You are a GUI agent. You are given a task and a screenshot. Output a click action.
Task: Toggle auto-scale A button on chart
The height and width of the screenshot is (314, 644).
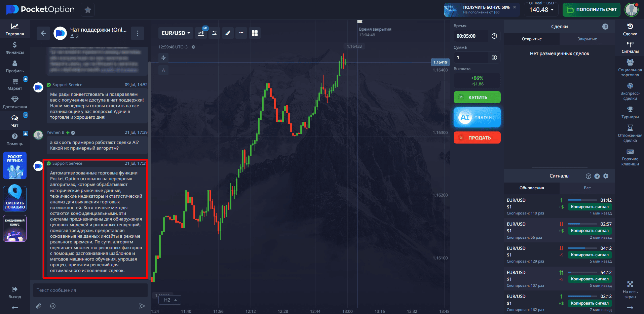[x=163, y=71]
